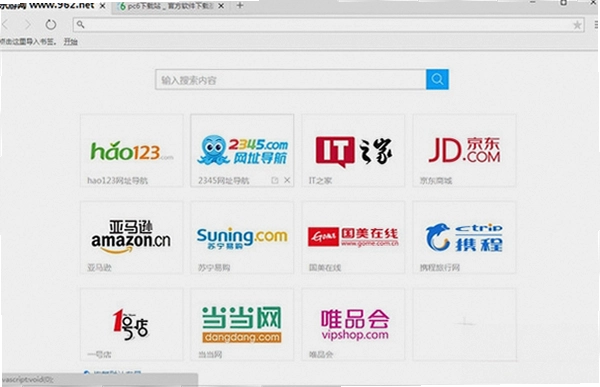Open the amazon.cn 亚马逊 tile
Screen dimensions: 600x387
click(132, 237)
